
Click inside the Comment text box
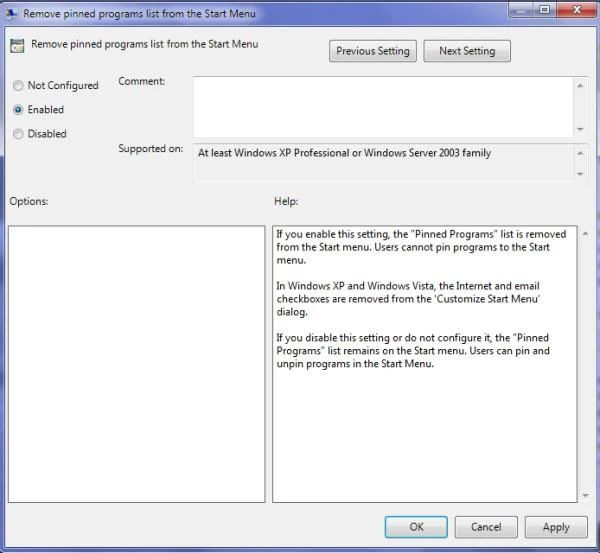click(383, 107)
